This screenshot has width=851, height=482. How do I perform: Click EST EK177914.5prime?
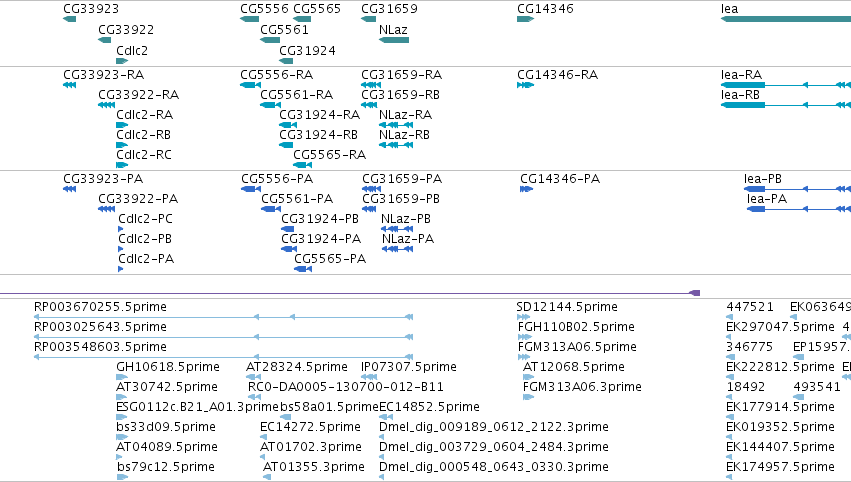[780, 407]
